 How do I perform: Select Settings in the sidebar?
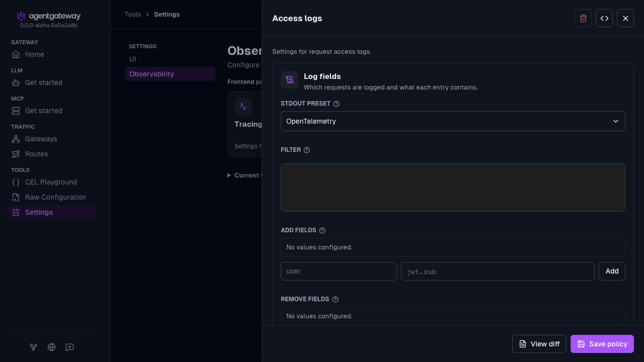pos(51,212)
